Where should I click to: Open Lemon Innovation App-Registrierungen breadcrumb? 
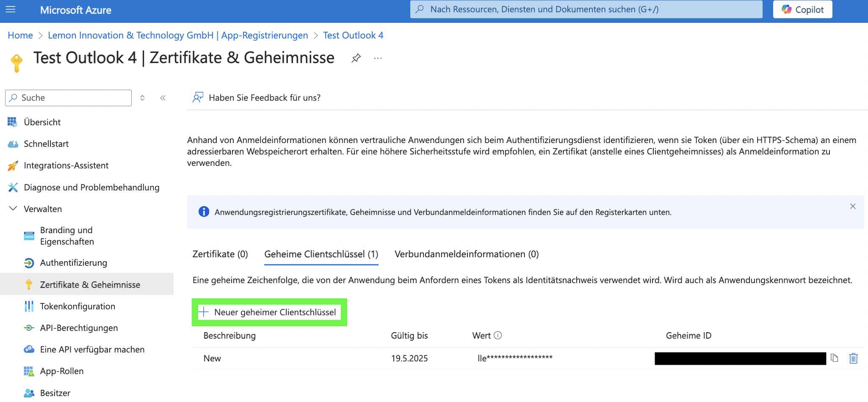pyautogui.click(x=178, y=35)
